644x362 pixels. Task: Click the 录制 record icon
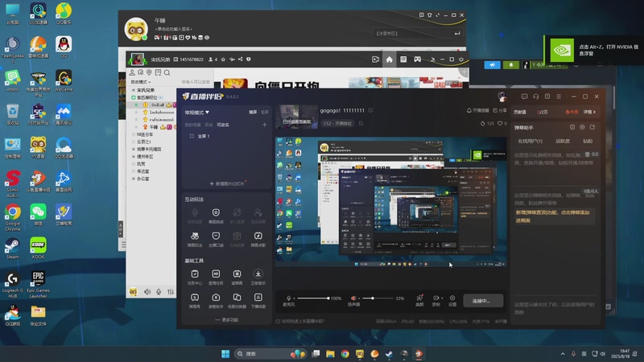[x=436, y=300]
